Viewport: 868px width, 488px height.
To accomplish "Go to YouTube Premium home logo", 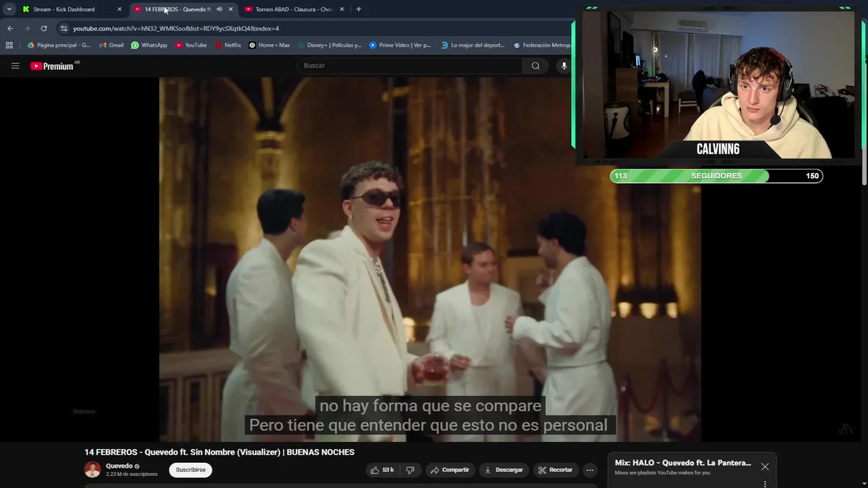I will [52, 66].
